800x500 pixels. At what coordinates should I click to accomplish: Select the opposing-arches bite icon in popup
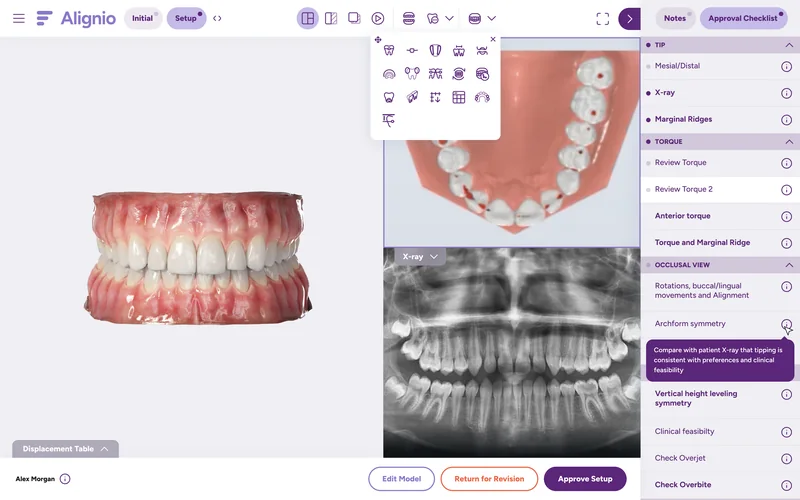coord(482,50)
